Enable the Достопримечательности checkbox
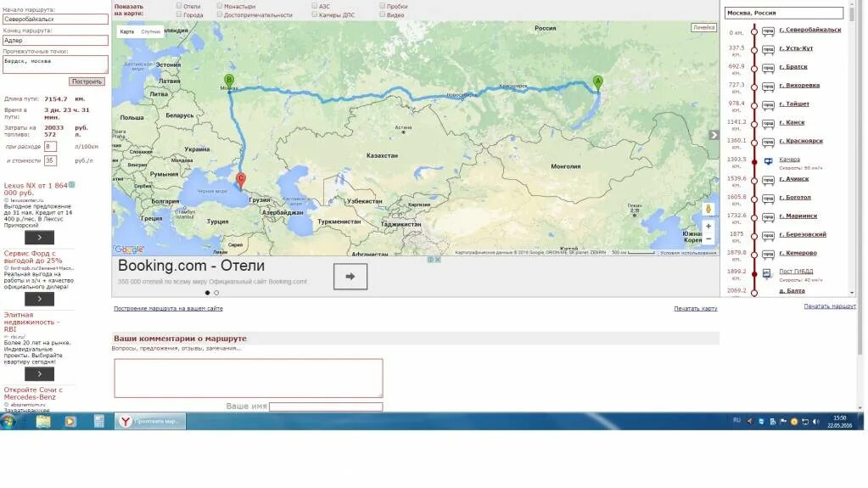This screenshot has height=488, width=868. point(219,14)
